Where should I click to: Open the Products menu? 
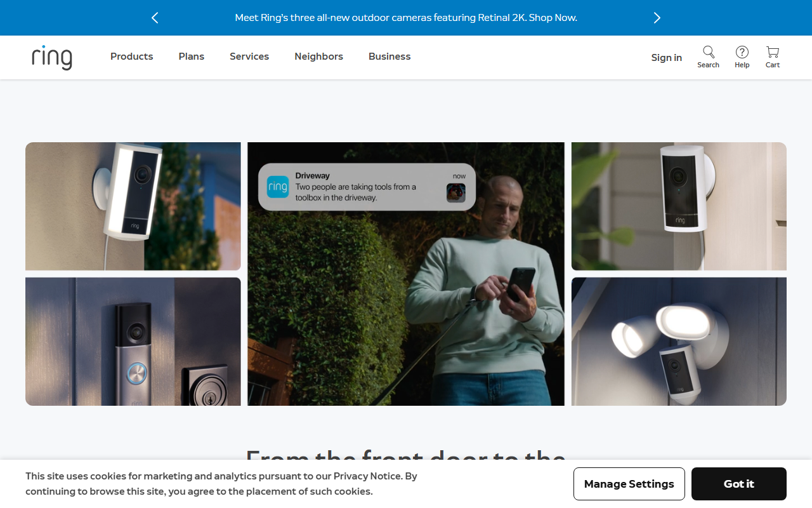(x=132, y=57)
